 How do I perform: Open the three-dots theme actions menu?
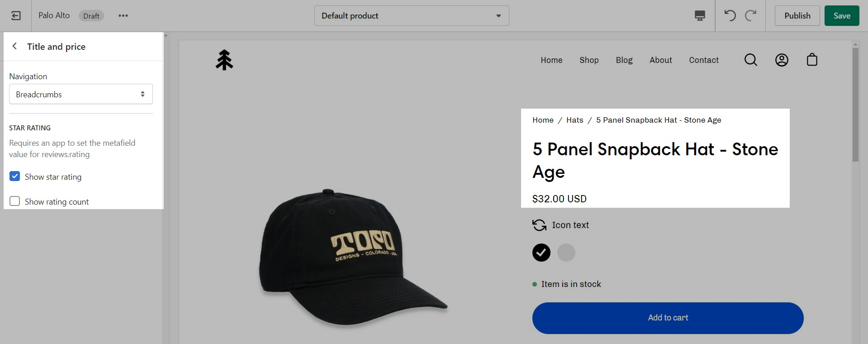point(123,16)
